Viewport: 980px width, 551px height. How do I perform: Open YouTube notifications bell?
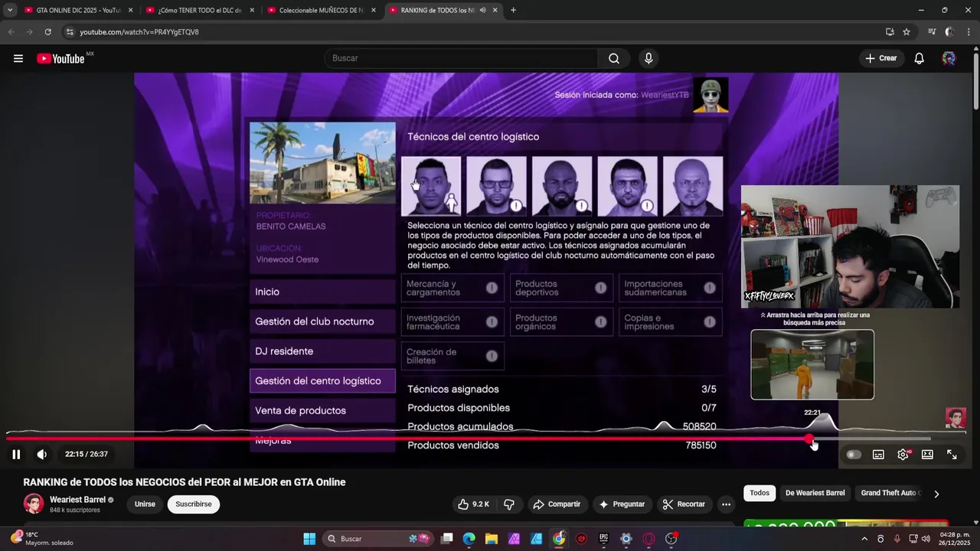pyautogui.click(x=920, y=58)
